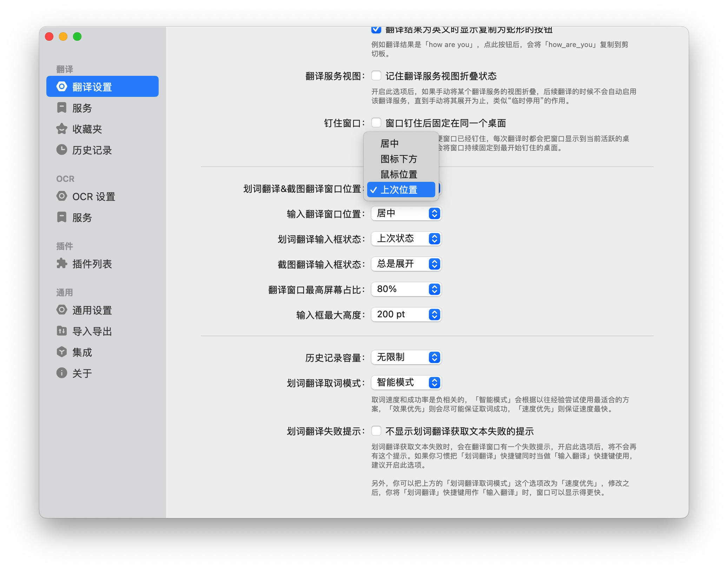
Task: Click the OCR settings gear icon
Action: (x=62, y=196)
